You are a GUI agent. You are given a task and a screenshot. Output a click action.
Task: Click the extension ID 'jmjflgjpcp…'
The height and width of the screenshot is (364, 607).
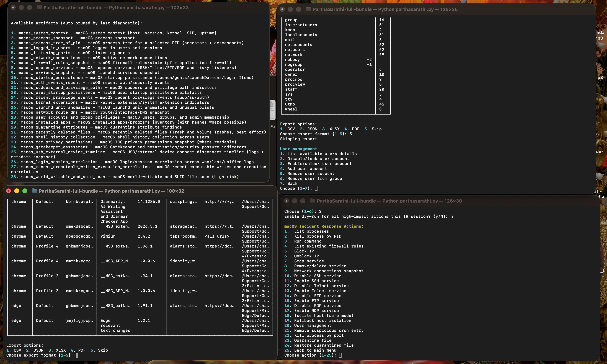coord(80,320)
